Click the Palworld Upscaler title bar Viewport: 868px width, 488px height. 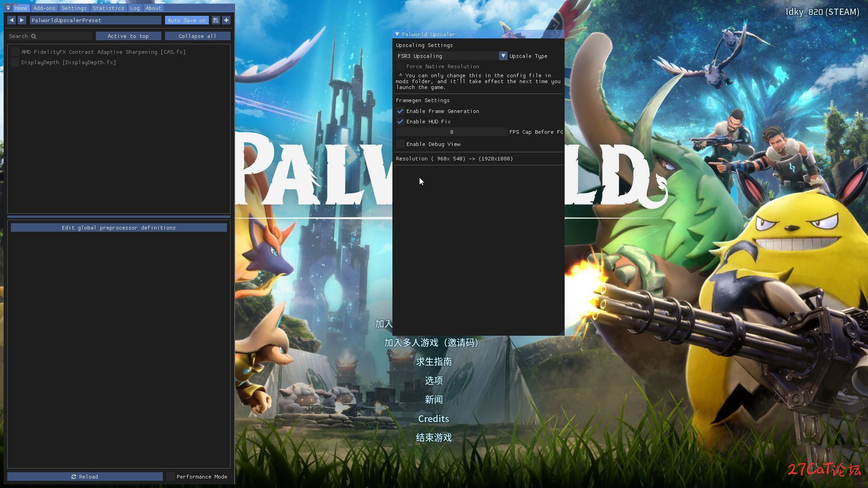pyautogui.click(x=478, y=34)
